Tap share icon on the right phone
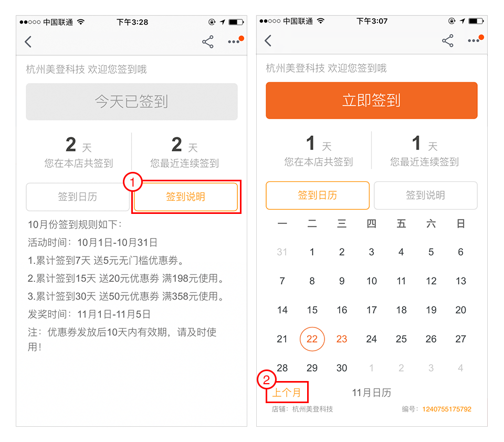 (448, 40)
